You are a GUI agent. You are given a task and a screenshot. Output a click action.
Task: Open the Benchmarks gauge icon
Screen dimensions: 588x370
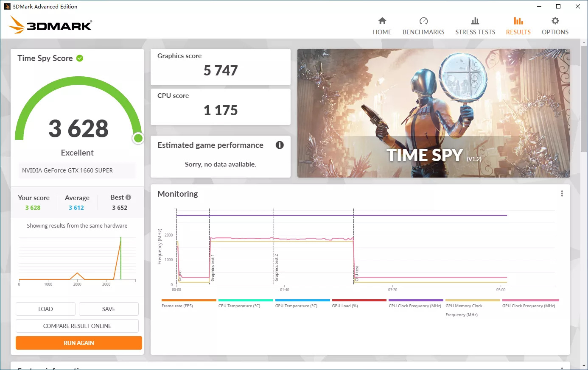pyautogui.click(x=423, y=21)
